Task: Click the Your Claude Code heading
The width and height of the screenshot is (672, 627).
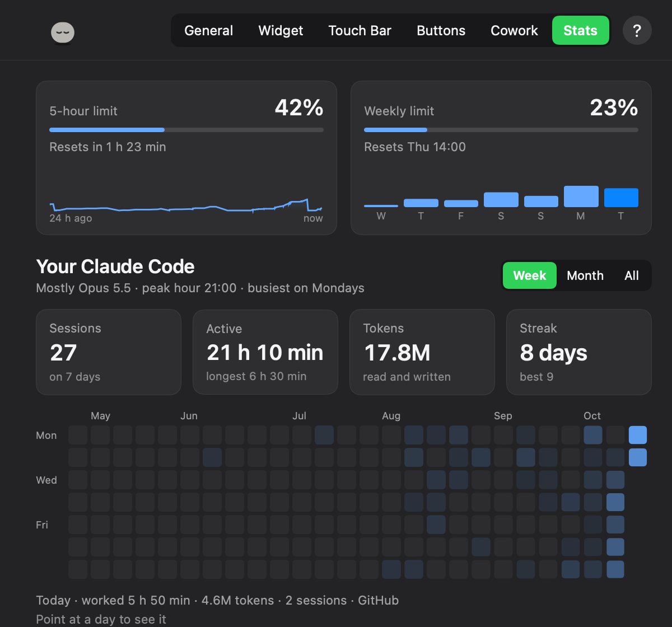Action: click(115, 266)
